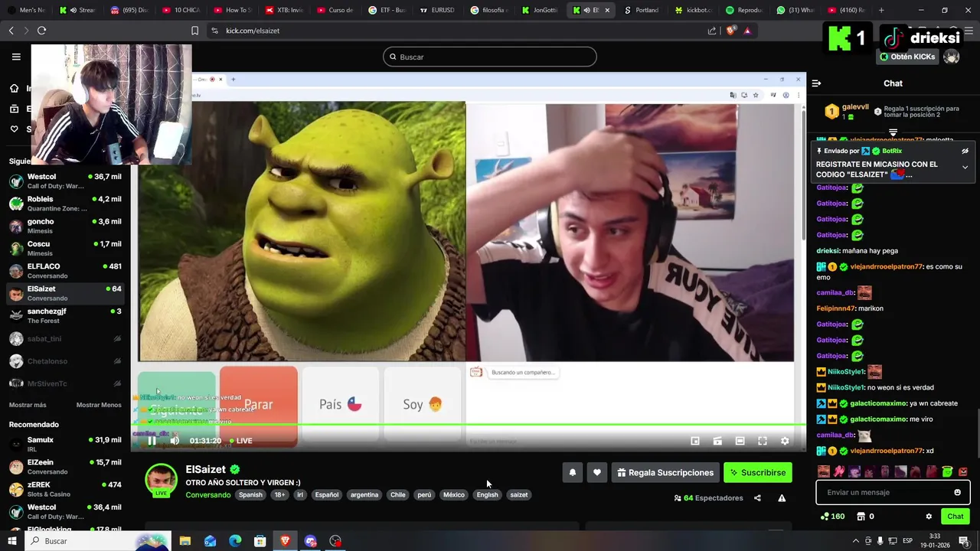Share the stream via share icon
Viewport: 980px width, 551px height.
coord(757,498)
